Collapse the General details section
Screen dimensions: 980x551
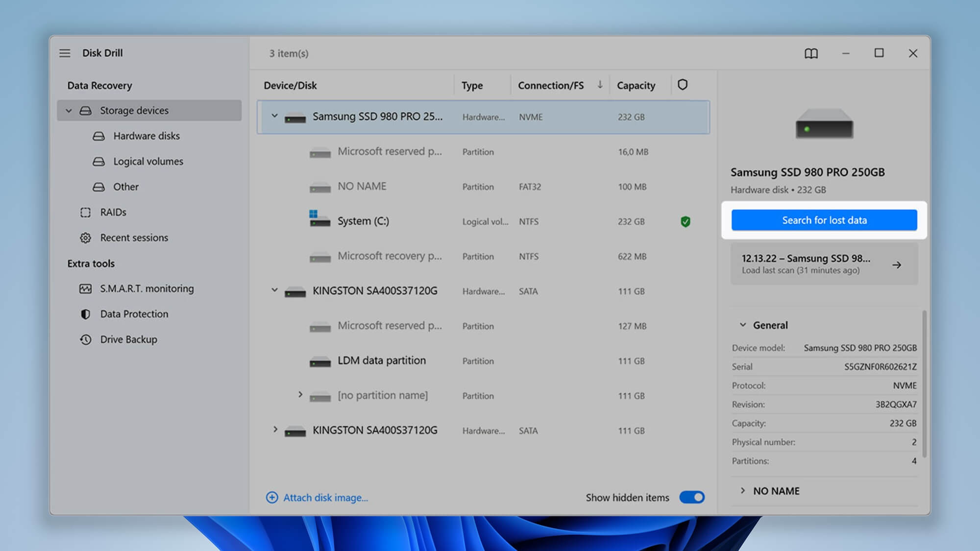[x=743, y=325]
